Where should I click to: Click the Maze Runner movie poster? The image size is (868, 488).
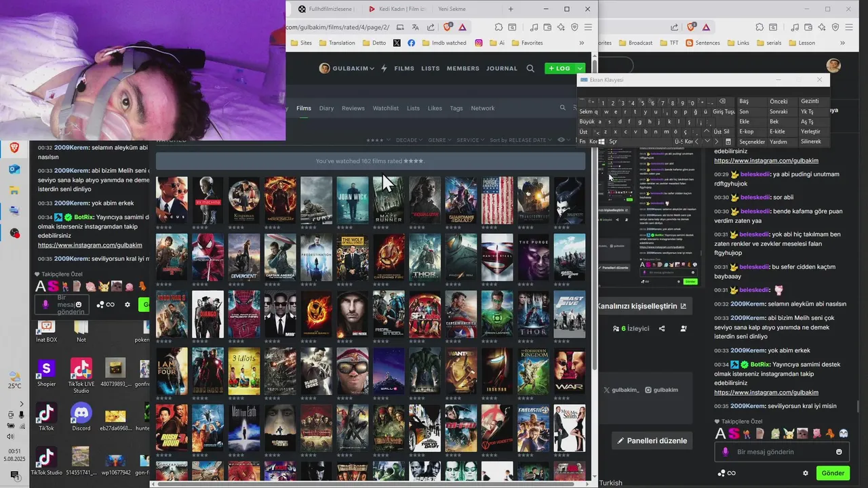(389, 201)
